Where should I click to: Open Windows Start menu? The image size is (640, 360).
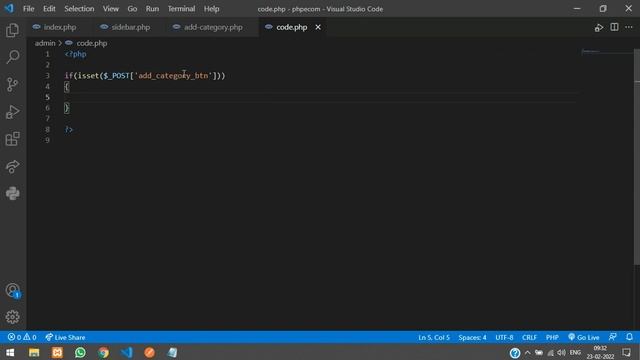(x=10, y=352)
